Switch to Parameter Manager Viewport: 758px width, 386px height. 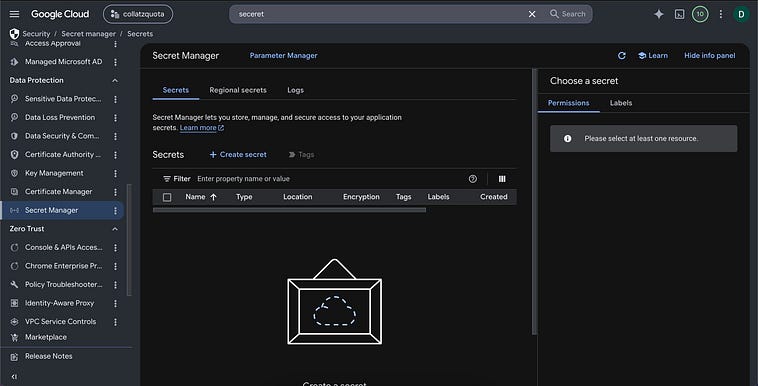coord(283,56)
